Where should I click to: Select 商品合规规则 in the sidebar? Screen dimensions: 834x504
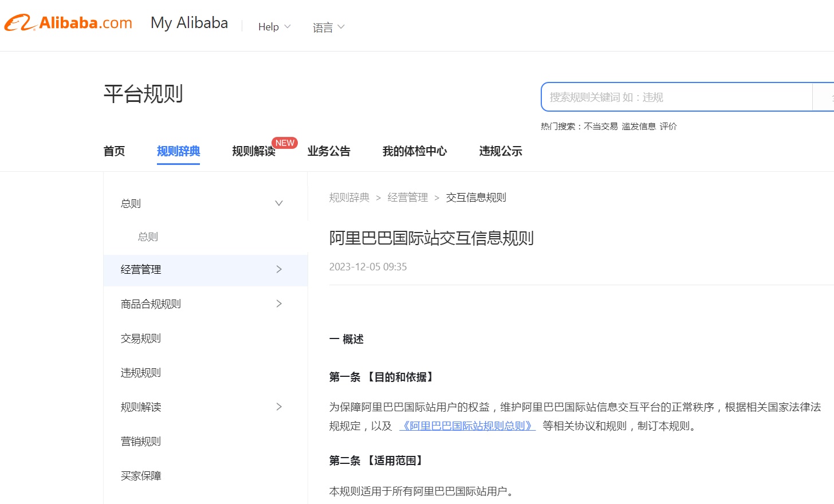pyautogui.click(x=151, y=304)
